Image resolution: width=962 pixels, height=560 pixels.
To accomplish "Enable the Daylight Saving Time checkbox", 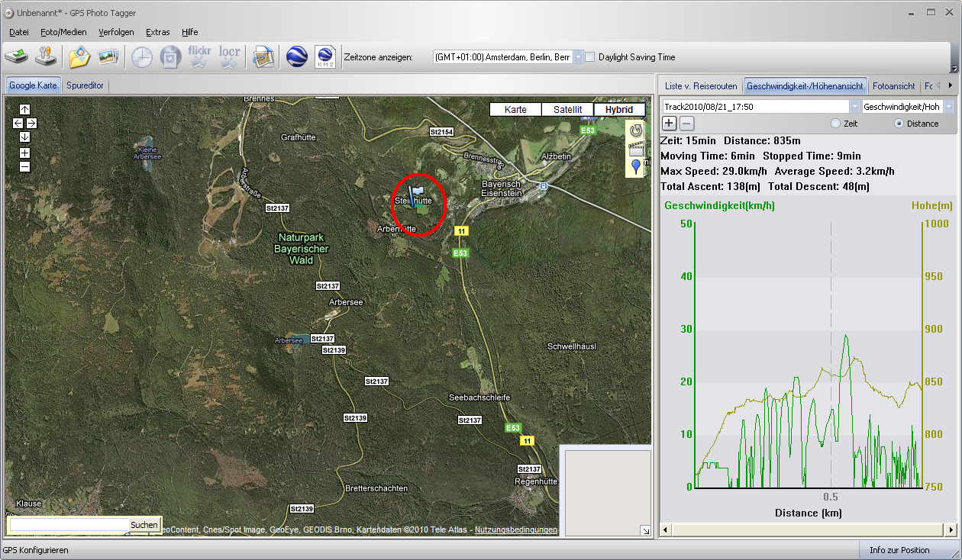I will point(589,57).
